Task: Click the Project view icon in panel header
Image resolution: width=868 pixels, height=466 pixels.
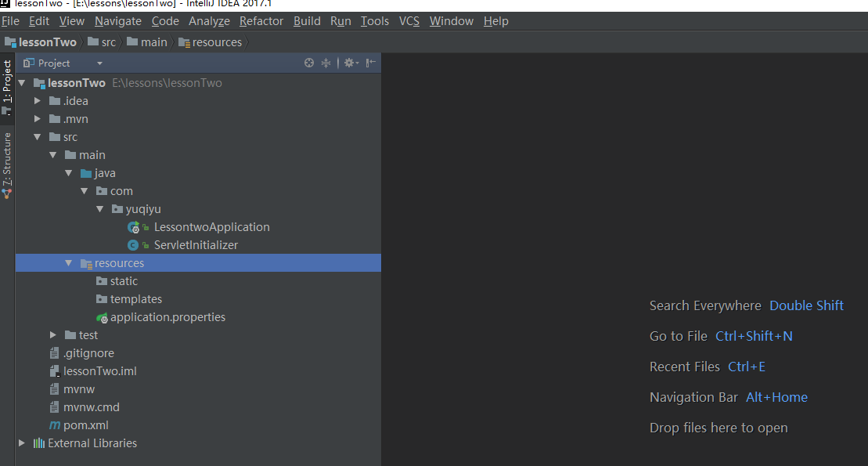Action: [x=29, y=63]
